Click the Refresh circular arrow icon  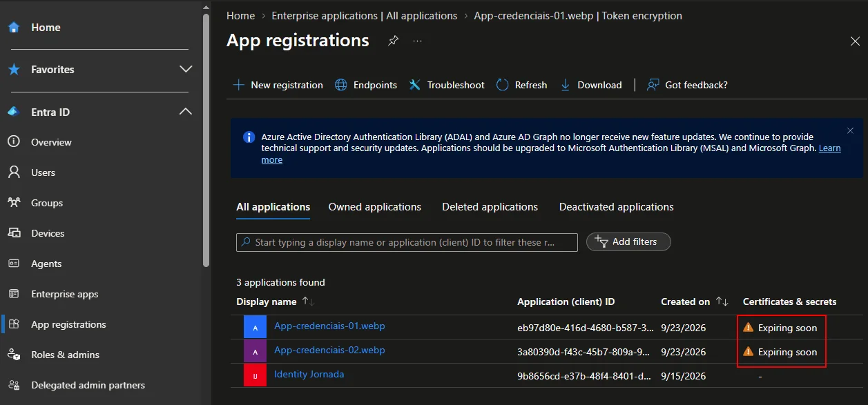503,85
